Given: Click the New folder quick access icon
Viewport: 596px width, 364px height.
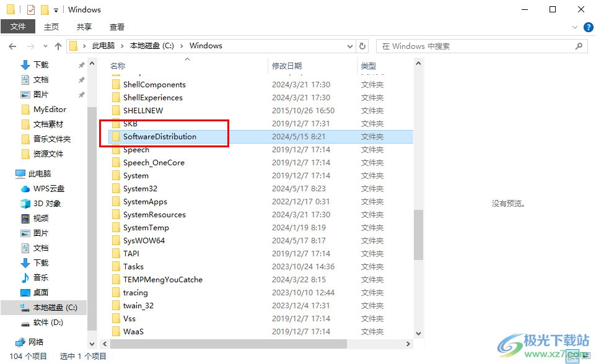Looking at the screenshot, I should (45, 9).
